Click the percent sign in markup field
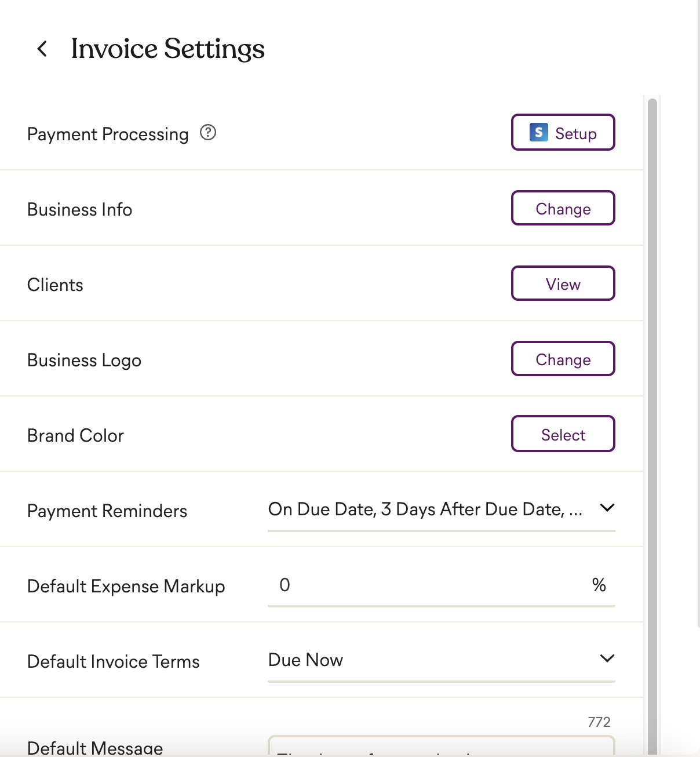 click(x=599, y=585)
